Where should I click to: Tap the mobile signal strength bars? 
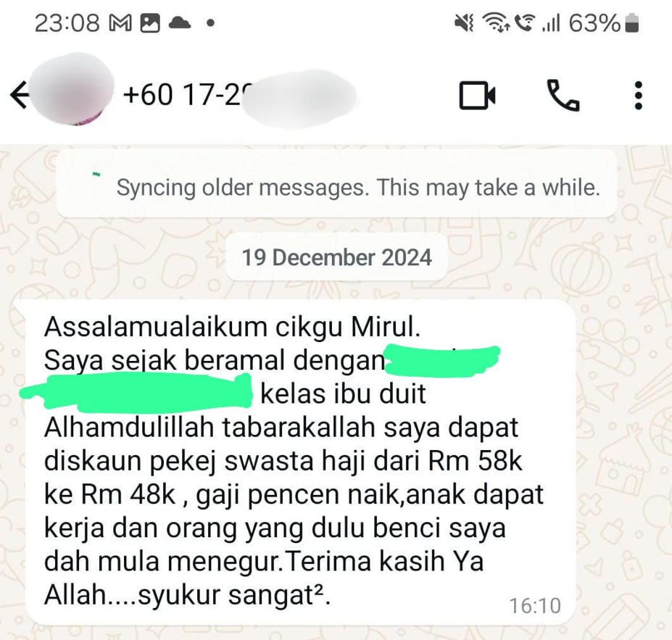click(551, 24)
